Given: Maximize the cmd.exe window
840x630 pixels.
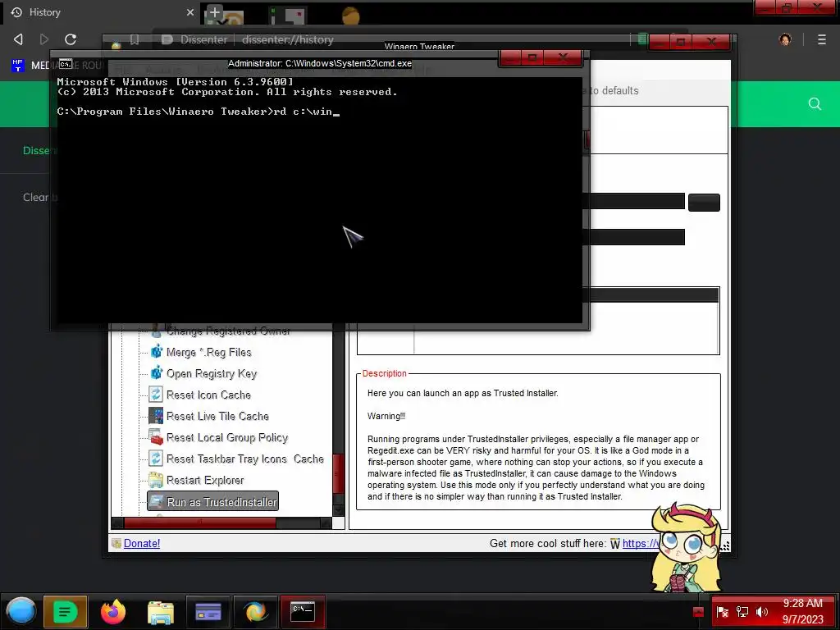Looking at the screenshot, I should (532, 57).
